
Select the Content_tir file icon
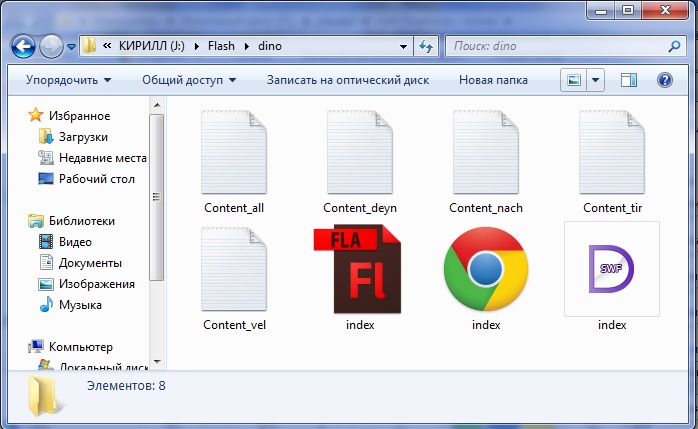[612, 152]
